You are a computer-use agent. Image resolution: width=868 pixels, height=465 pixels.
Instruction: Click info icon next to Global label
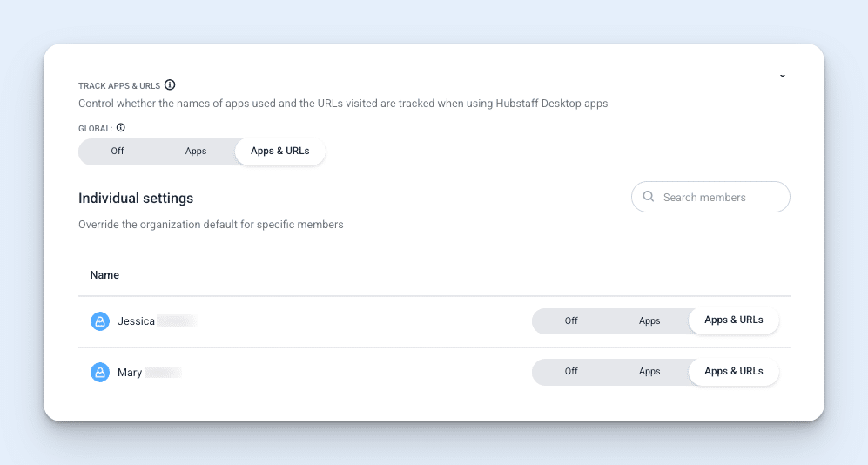[x=121, y=127]
